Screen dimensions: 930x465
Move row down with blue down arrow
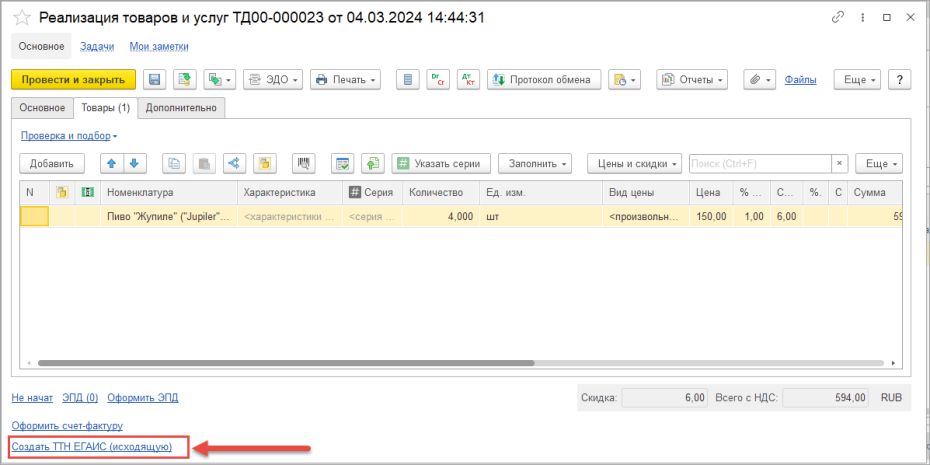(x=135, y=164)
